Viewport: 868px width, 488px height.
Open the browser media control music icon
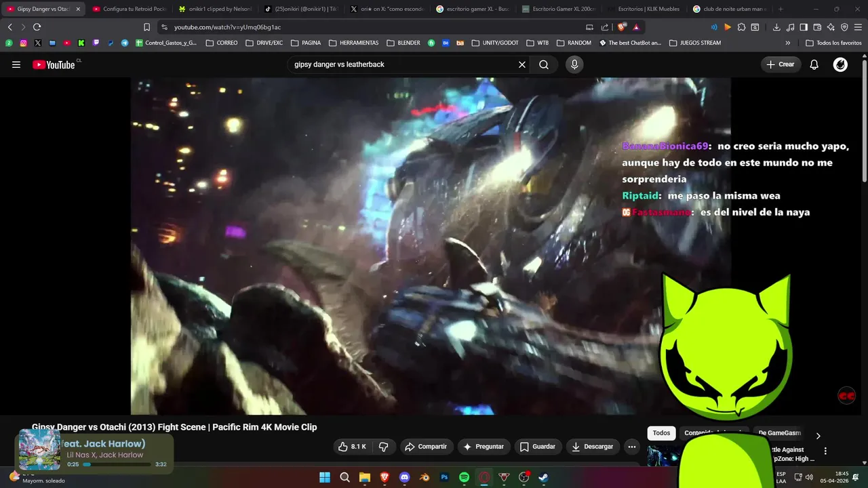790,27
